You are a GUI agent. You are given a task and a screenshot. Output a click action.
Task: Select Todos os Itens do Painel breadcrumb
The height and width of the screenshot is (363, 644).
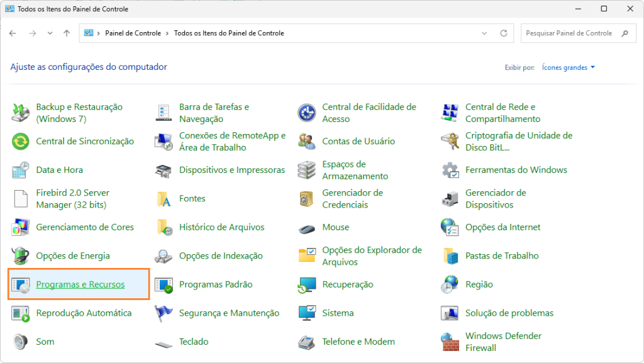[x=228, y=33]
